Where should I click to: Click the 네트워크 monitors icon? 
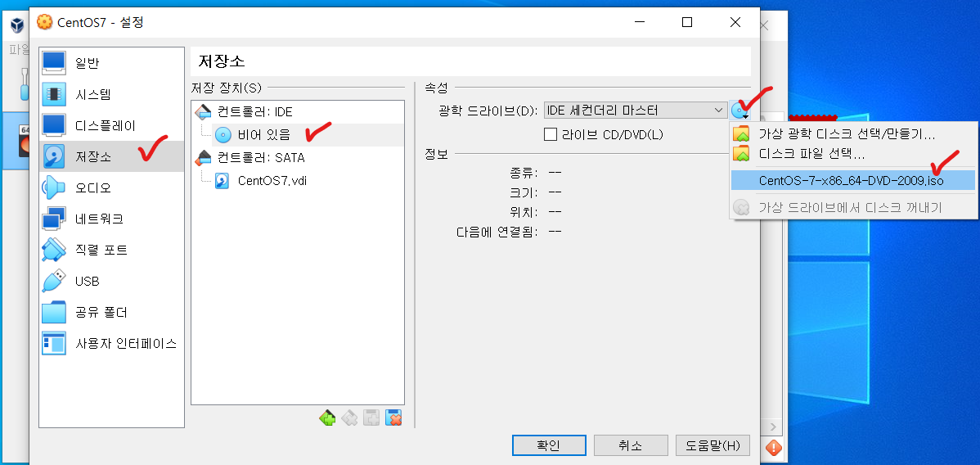point(54,219)
